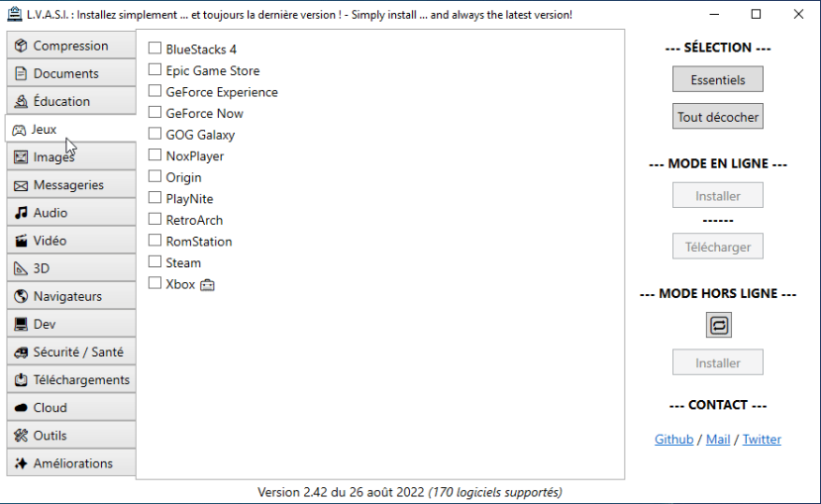The image size is (821, 504).
Task: Click the Cloud icon in sidebar
Action: pyautogui.click(x=21, y=408)
